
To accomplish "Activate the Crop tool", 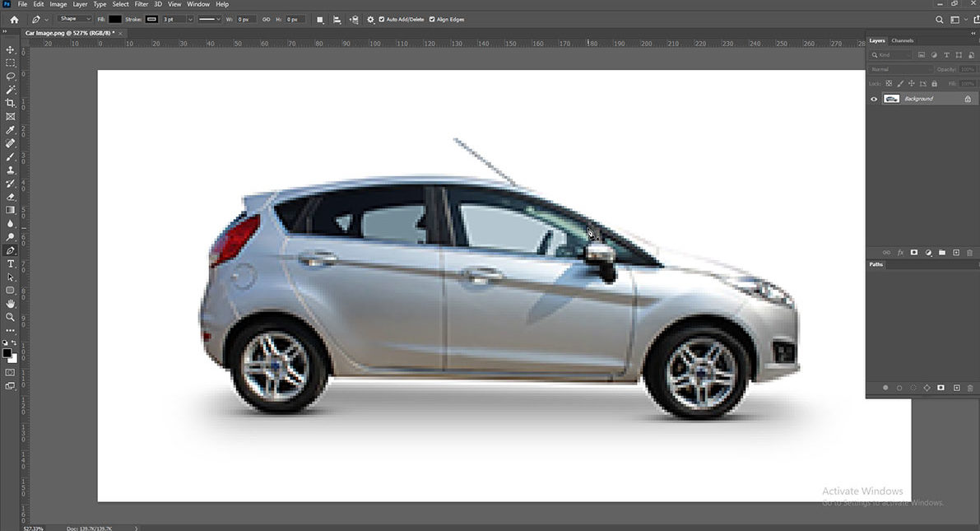I will point(11,103).
